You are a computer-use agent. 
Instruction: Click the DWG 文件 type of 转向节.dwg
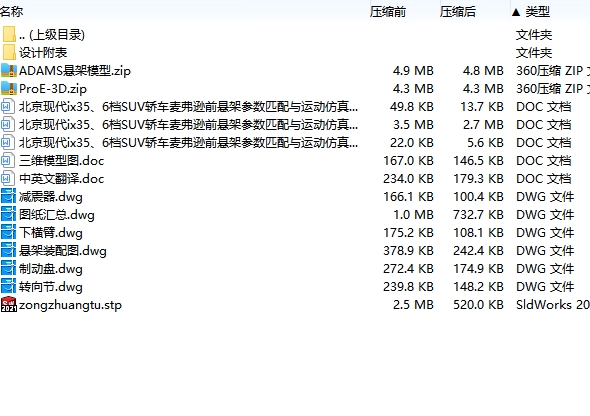(x=545, y=287)
